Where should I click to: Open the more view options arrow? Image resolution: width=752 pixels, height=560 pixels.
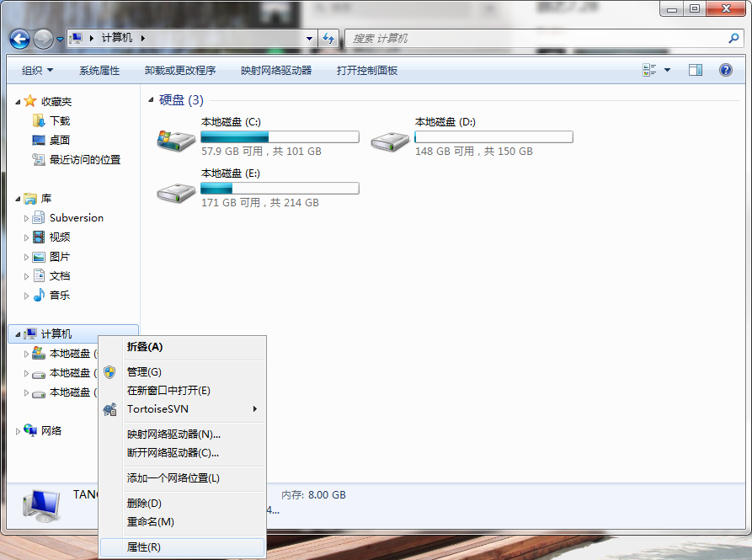667,70
